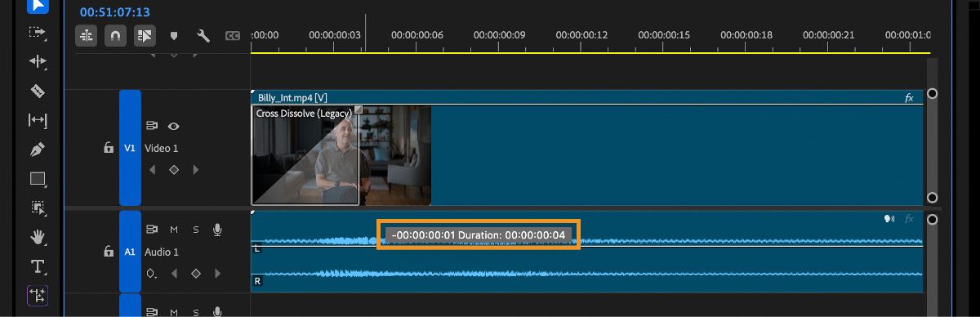Go to previous keyframe on Audio 1
This screenshot has width=980, height=317.
173,274
